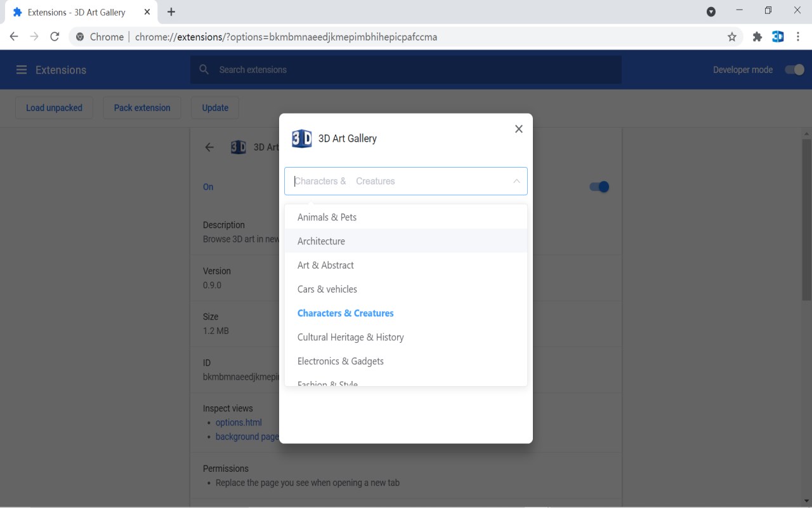The image size is (812, 508).
Task: Reload the current page
Action: pyautogui.click(x=55, y=37)
